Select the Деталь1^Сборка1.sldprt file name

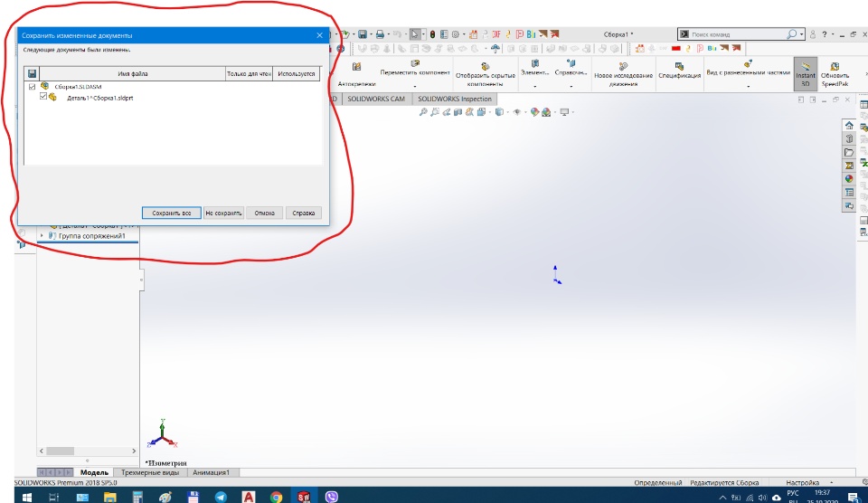pyautogui.click(x=100, y=98)
